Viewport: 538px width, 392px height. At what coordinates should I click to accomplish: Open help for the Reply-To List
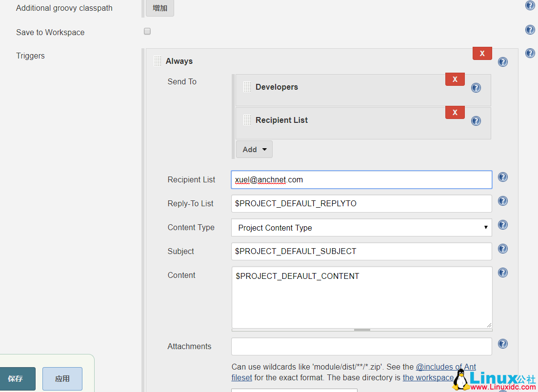(502, 201)
